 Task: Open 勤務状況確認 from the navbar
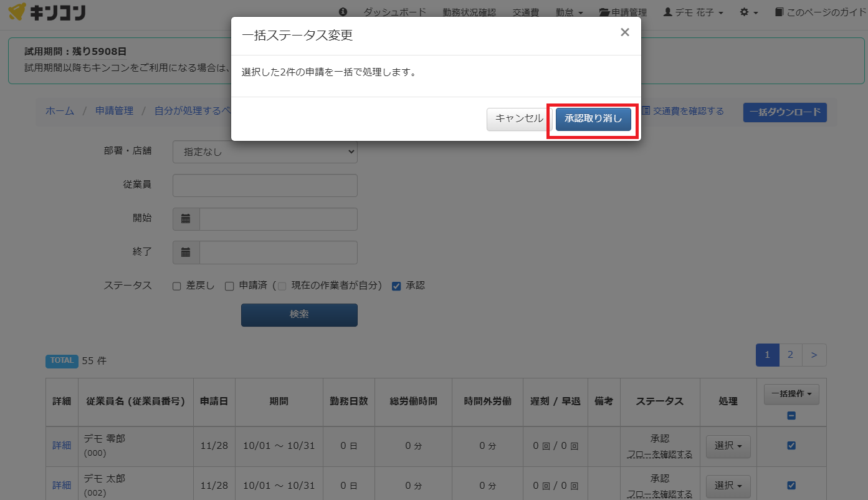click(x=469, y=12)
